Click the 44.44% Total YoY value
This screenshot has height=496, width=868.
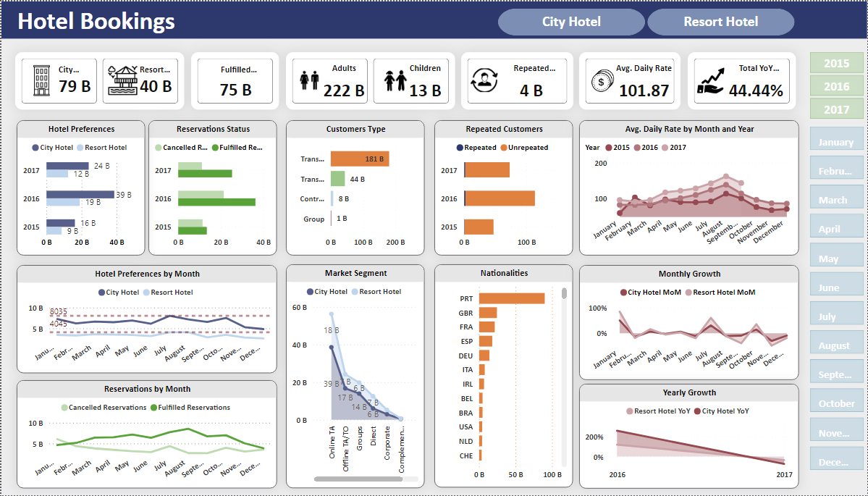pyautogui.click(x=756, y=91)
